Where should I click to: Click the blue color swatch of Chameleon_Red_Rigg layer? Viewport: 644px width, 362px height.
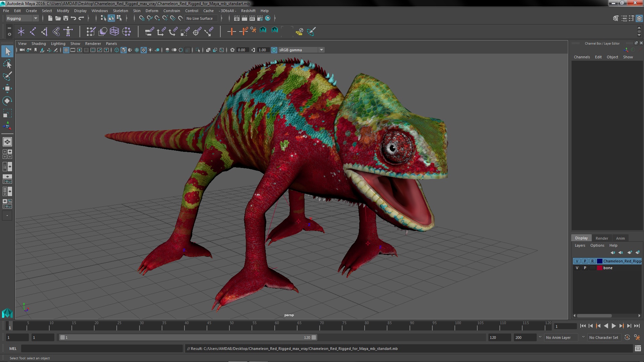600,261
